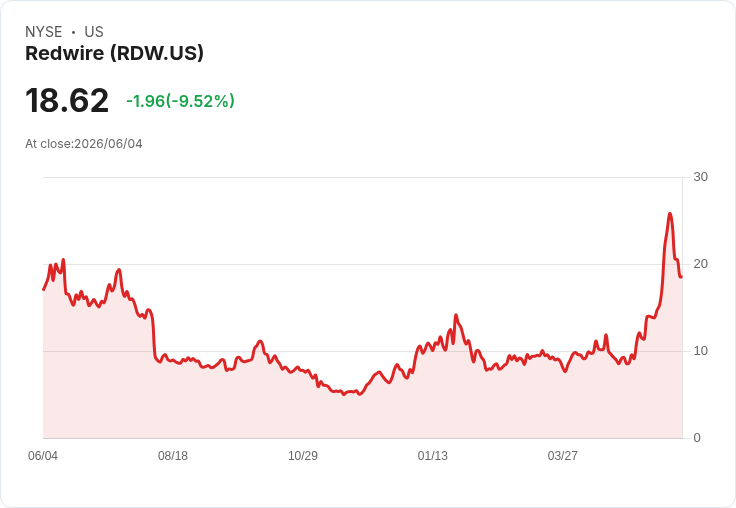Click the 18.62 current price
Image resolution: width=736 pixels, height=508 pixels.
[x=67, y=100]
